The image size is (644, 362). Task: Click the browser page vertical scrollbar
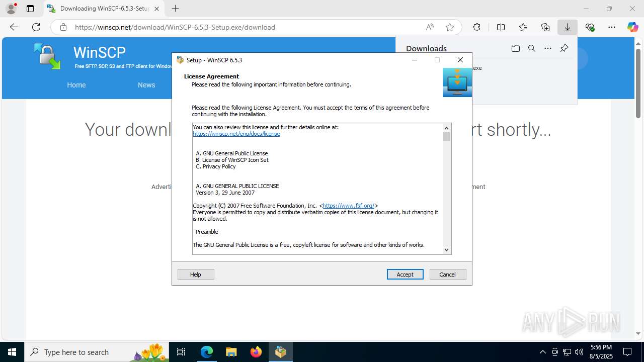coord(638,83)
